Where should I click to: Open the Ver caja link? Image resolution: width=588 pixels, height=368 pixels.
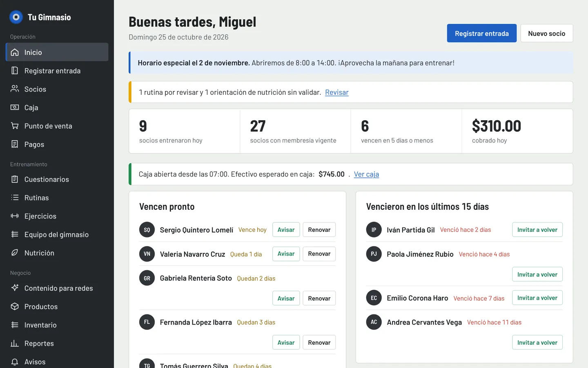pos(366,174)
